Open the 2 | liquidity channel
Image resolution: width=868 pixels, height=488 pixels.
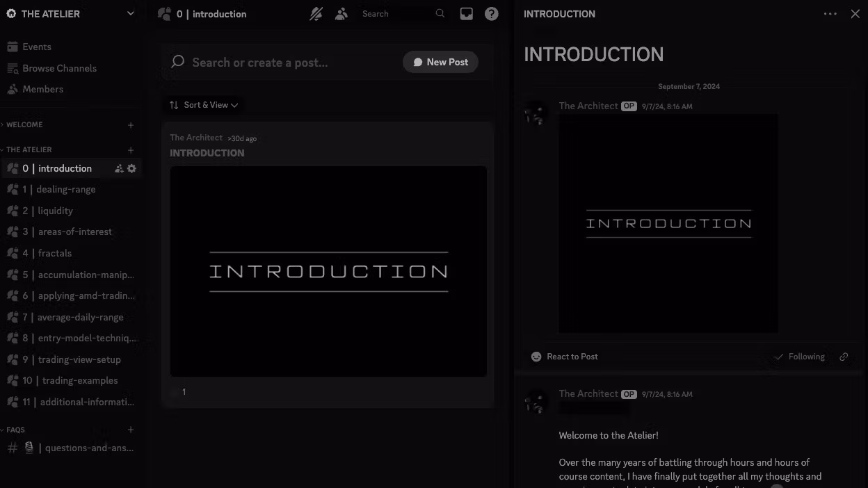coord(55,211)
